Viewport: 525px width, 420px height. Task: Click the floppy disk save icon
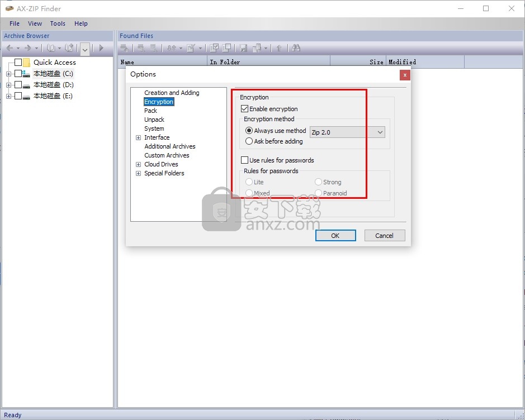click(243, 49)
